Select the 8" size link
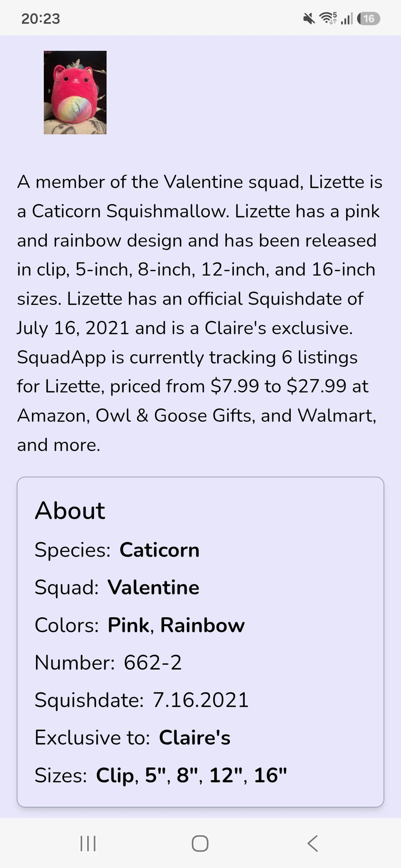Viewport: 401px width, 868px height. tap(188, 775)
